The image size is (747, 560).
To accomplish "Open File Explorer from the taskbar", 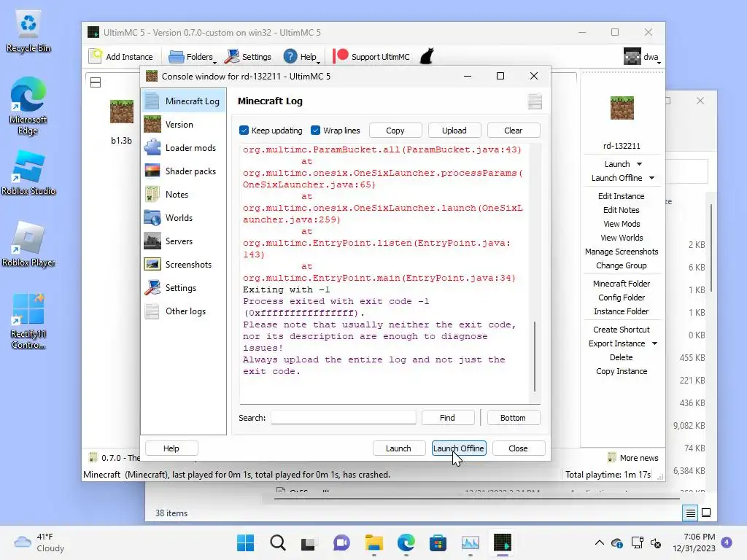I will tap(374, 542).
